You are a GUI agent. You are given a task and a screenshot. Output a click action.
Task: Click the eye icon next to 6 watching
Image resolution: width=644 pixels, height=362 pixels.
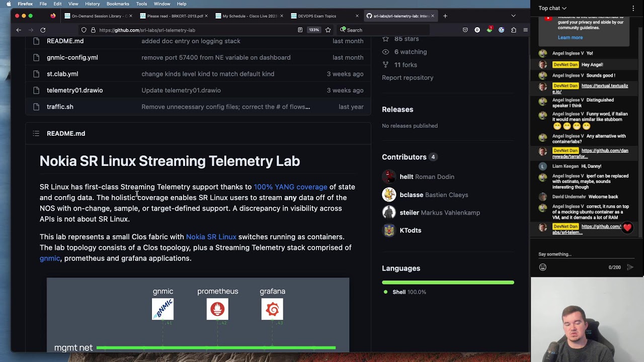click(x=385, y=52)
